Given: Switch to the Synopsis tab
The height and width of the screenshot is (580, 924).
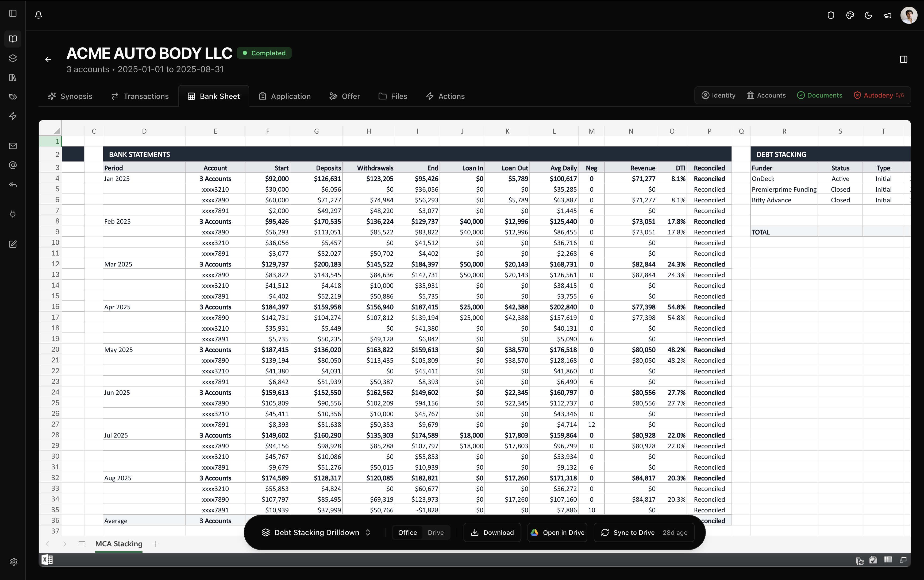Looking at the screenshot, I should click(70, 96).
